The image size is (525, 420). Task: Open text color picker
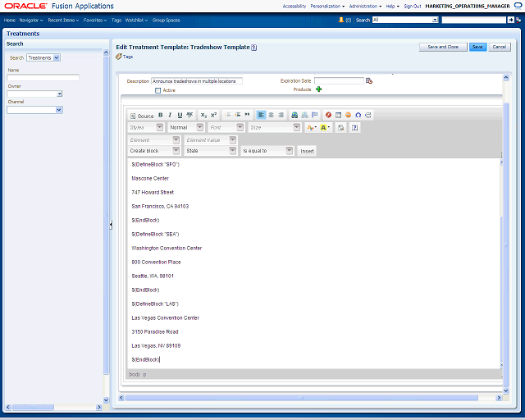pos(312,128)
